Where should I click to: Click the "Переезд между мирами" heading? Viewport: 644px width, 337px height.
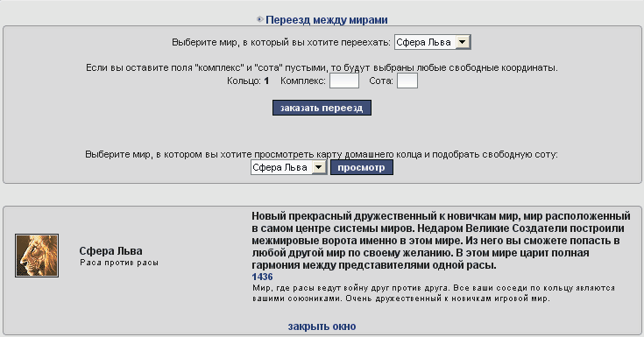coord(327,20)
